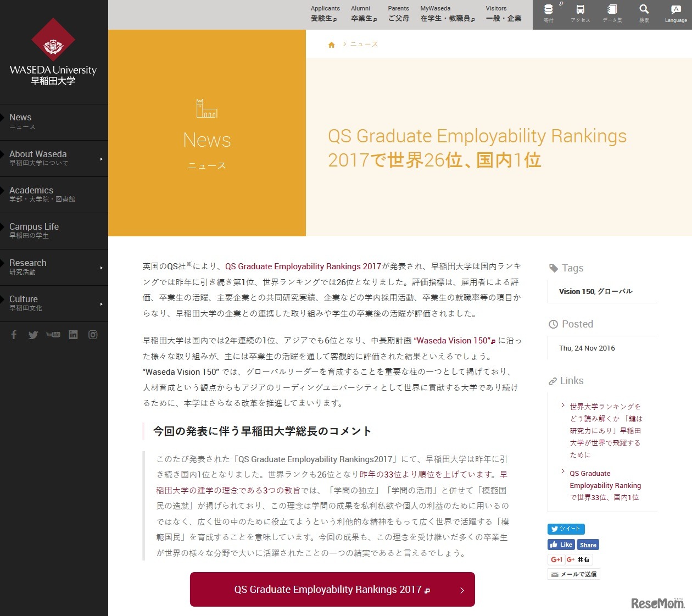The width and height of the screenshot is (692, 616).
Task: Click the Waseda University crest logo
Action: click(x=53, y=40)
